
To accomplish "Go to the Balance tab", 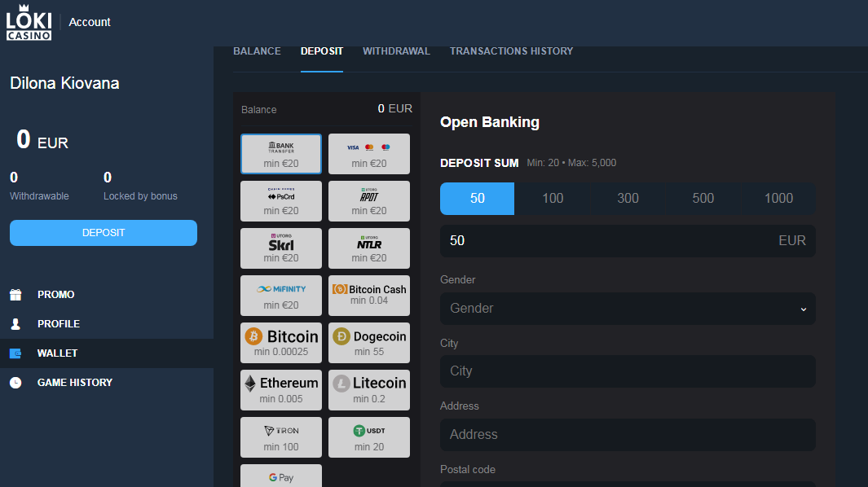I will (257, 51).
